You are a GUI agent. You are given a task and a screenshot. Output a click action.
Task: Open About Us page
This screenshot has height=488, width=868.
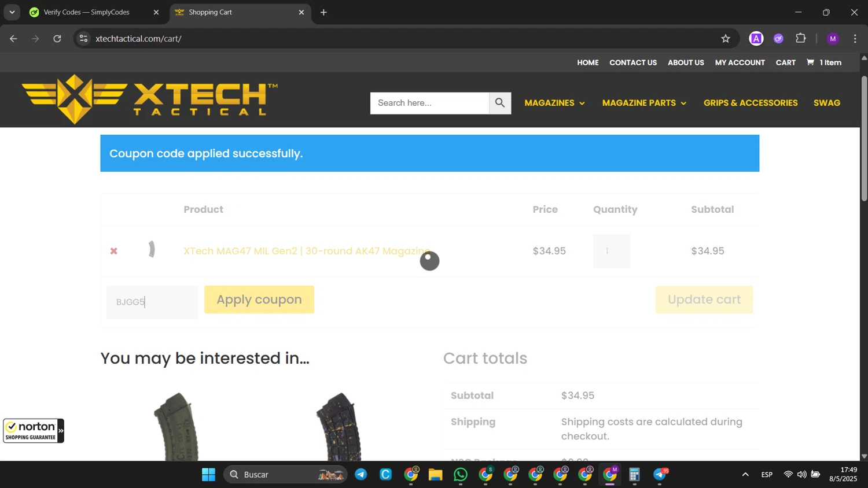(x=686, y=62)
